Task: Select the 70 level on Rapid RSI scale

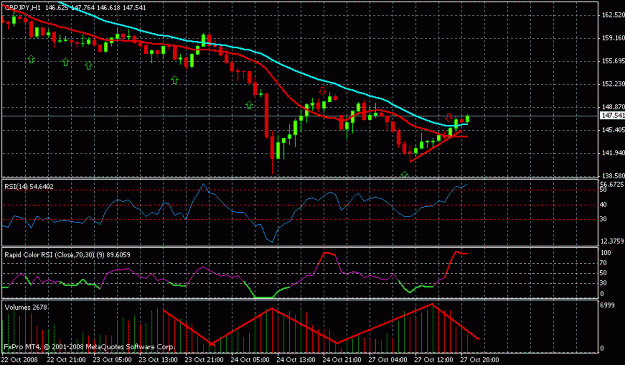Action: click(603, 263)
